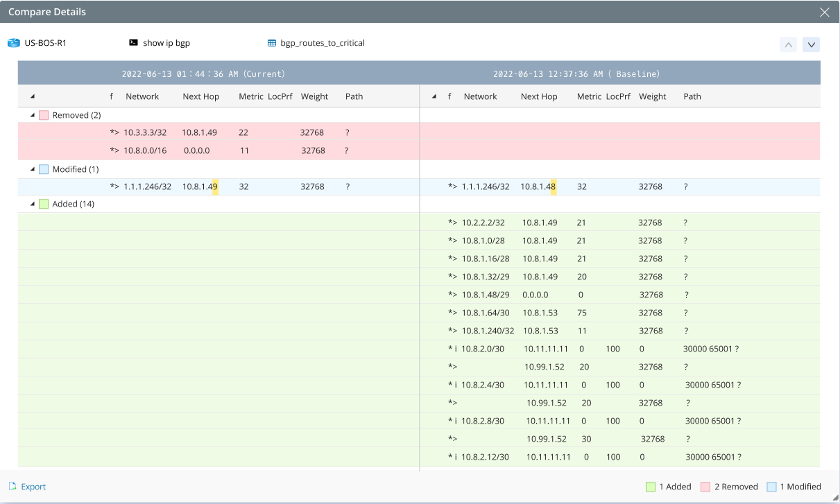840x504 pixels.
Task: Select the US-BOS-R1 device name
Action: [46, 43]
